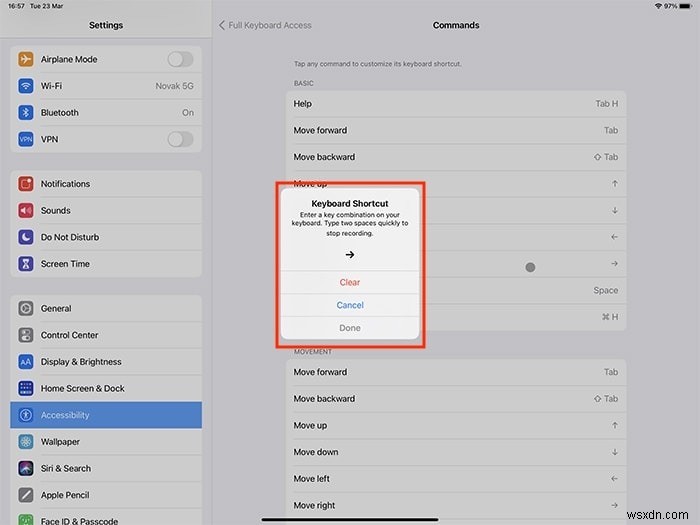Tap the Siri & Search icon
The height and width of the screenshot is (525, 700).
point(25,468)
